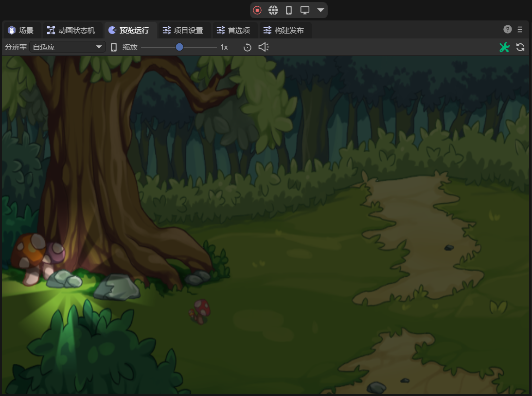
Task: Click the globe browser preview icon
Action: 273,10
